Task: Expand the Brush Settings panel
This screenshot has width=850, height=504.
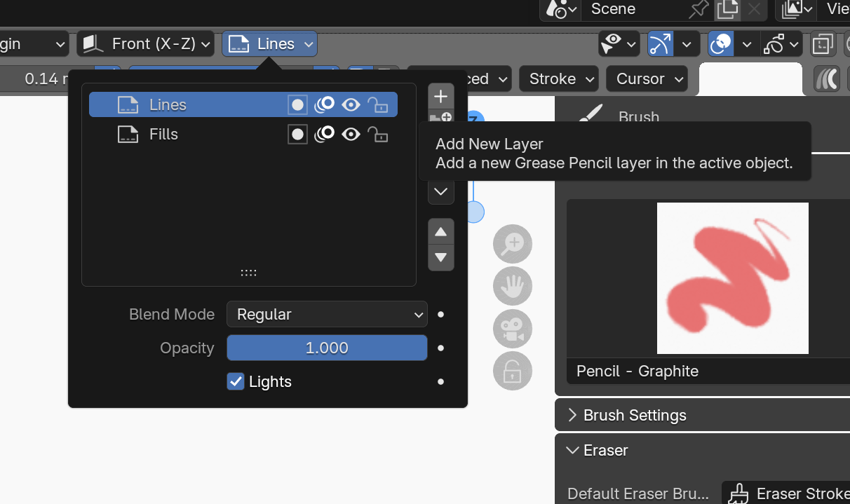Action: [702, 415]
